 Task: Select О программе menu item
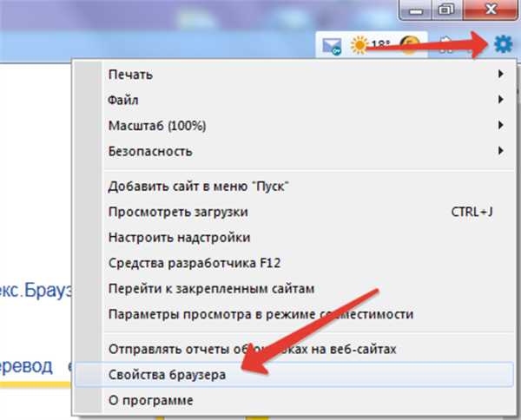coord(294,400)
